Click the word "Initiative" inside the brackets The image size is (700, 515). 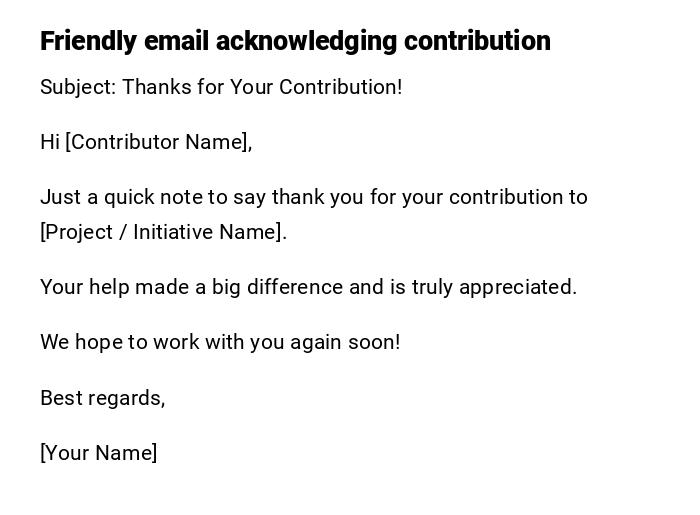pyautogui.click(x=173, y=232)
